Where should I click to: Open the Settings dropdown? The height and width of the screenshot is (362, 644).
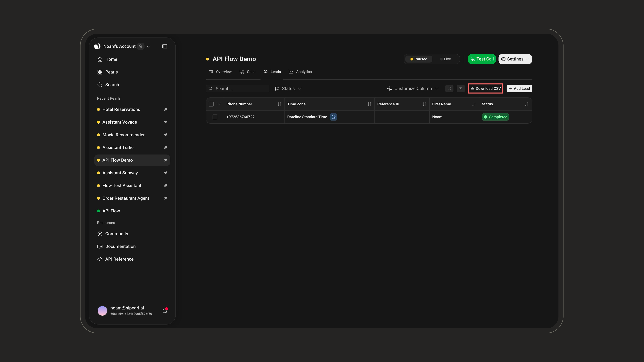(515, 59)
